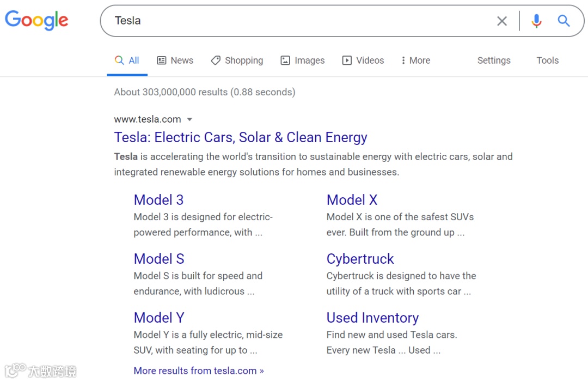
Task: Open the Videos tab
Action: tap(363, 60)
